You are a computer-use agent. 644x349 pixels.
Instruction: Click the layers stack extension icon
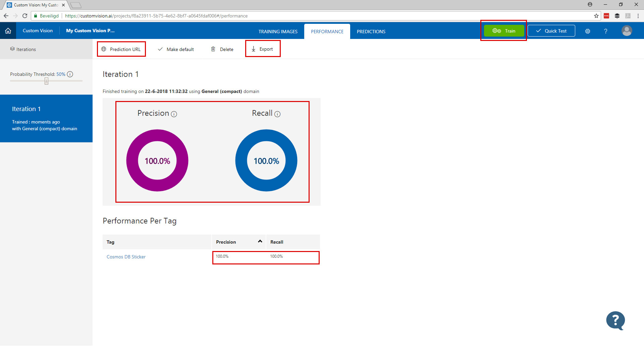(617, 16)
